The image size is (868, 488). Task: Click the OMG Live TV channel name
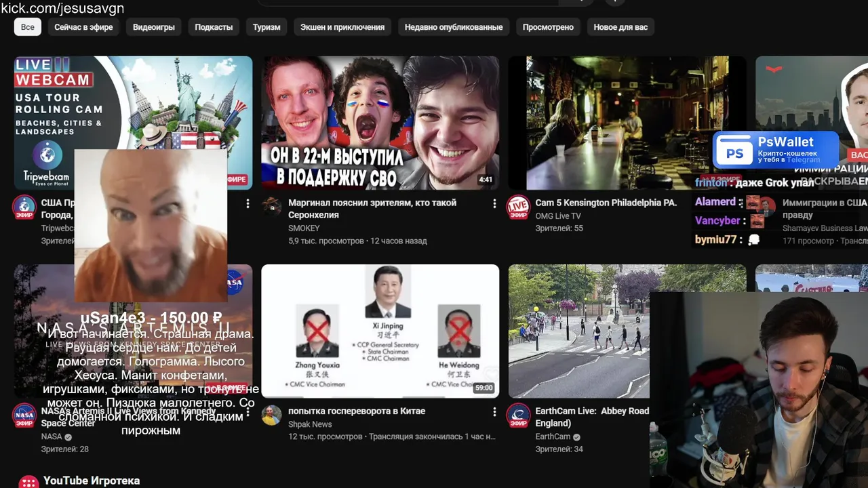point(558,216)
